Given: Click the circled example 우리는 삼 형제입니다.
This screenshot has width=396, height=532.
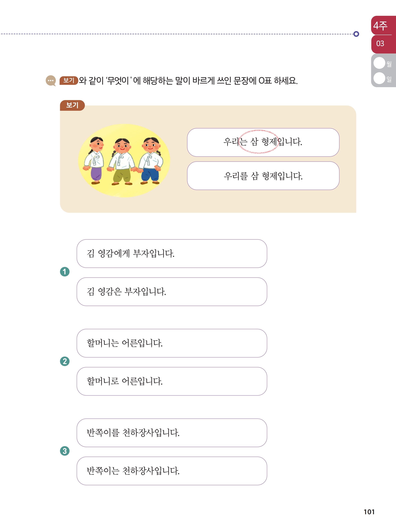Looking at the screenshot, I should click(x=263, y=142).
